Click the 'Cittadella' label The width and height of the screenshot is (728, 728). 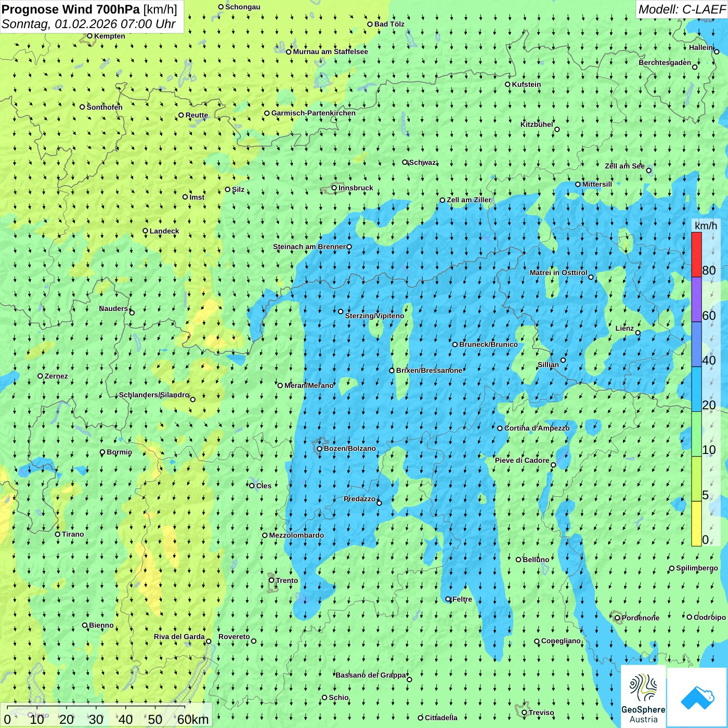tap(441, 718)
